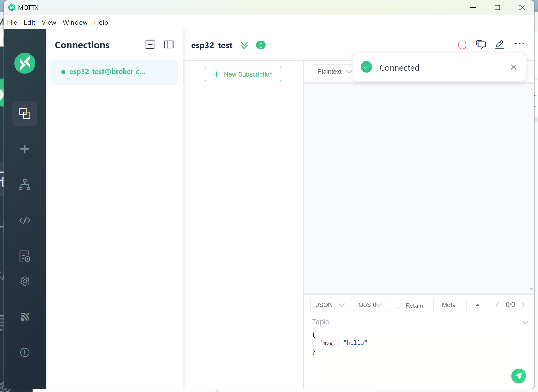Dismiss the Connected notification
The height and width of the screenshot is (392, 538).
[514, 67]
